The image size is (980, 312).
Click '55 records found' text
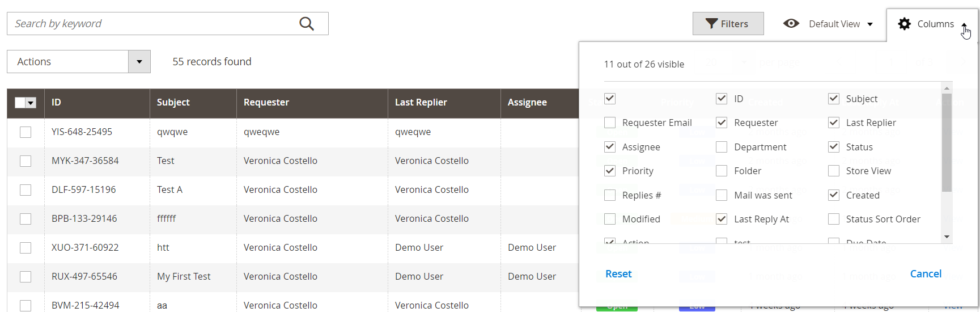pos(212,62)
